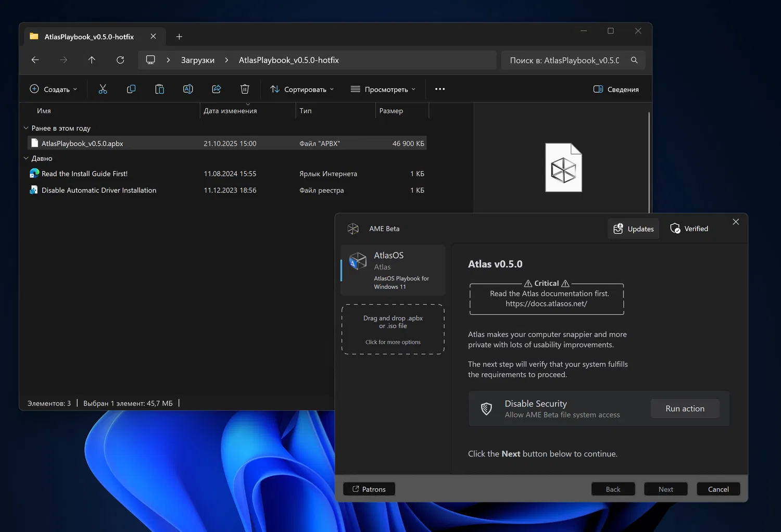Viewport: 781px width, 532px height.
Task: Open the Сортировать dropdown
Action: pyautogui.click(x=302, y=89)
